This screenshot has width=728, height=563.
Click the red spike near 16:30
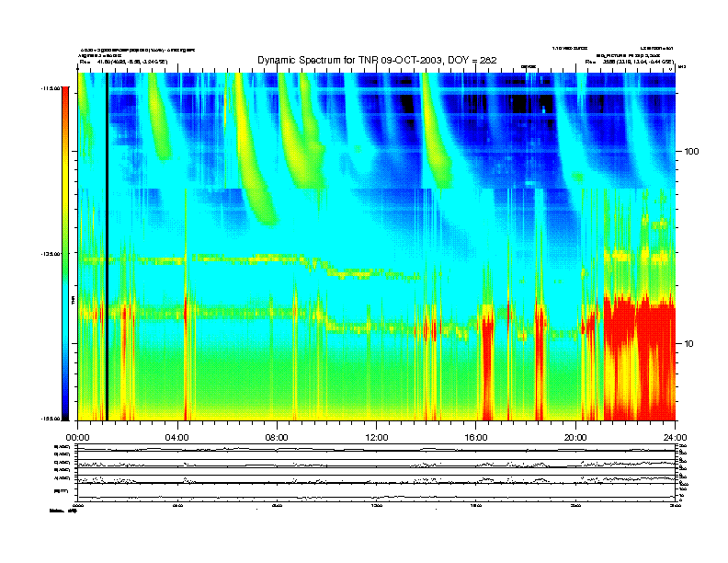pyautogui.click(x=486, y=367)
